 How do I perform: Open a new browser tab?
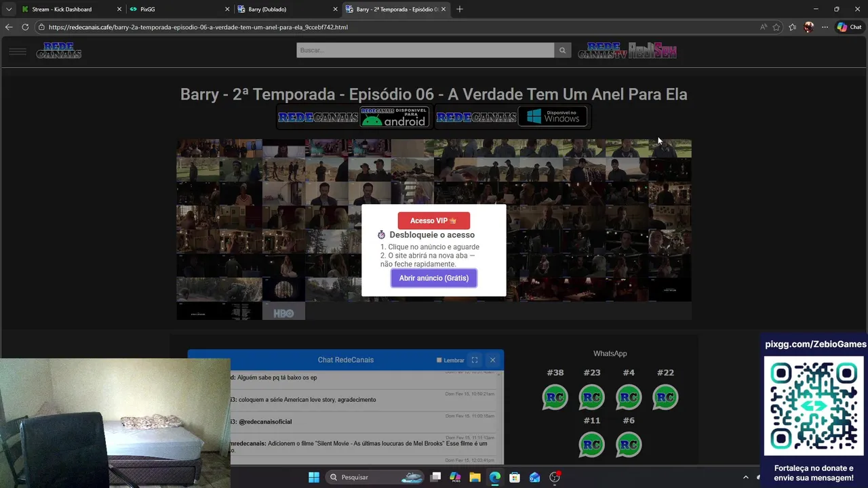460,9
